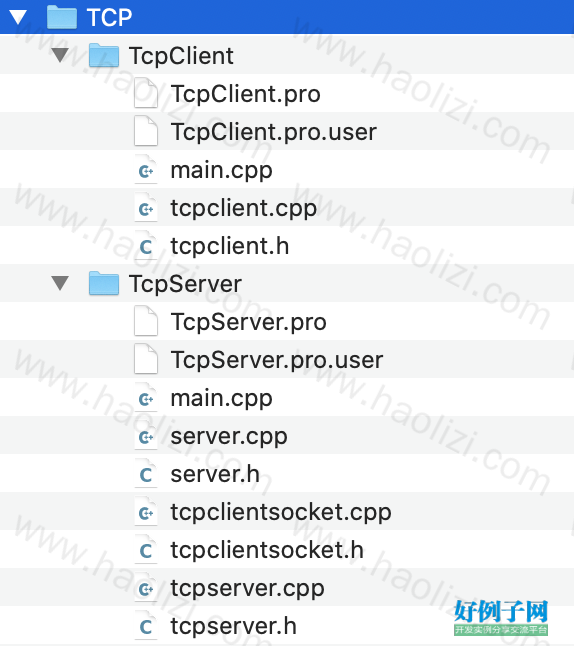Select TcpClient.pro.user file
Image resolution: width=574 pixels, height=646 pixels.
287,131
